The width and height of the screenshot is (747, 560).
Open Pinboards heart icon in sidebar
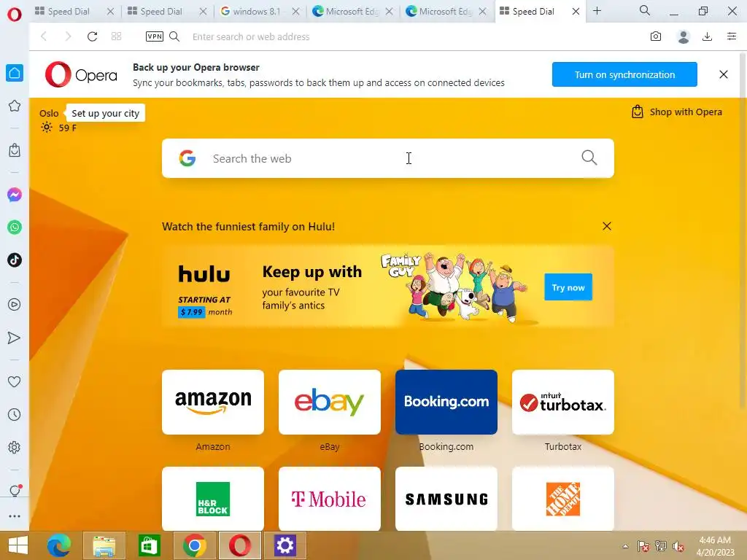coord(15,381)
